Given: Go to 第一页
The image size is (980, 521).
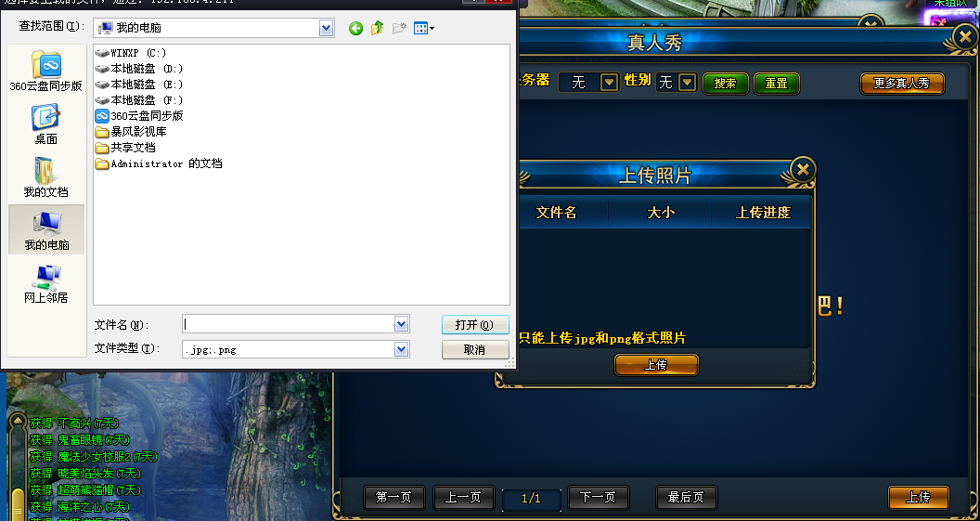Looking at the screenshot, I should pyautogui.click(x=393, y=497).
